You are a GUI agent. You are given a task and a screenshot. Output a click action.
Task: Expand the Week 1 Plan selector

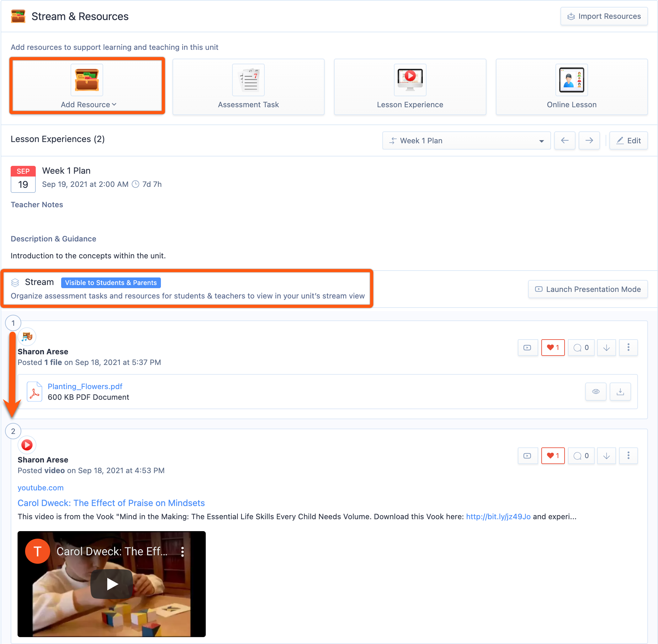466,140
